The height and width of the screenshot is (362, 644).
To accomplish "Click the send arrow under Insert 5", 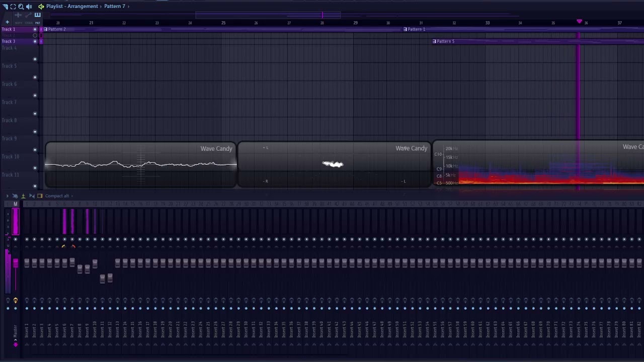I will point(57,344).
